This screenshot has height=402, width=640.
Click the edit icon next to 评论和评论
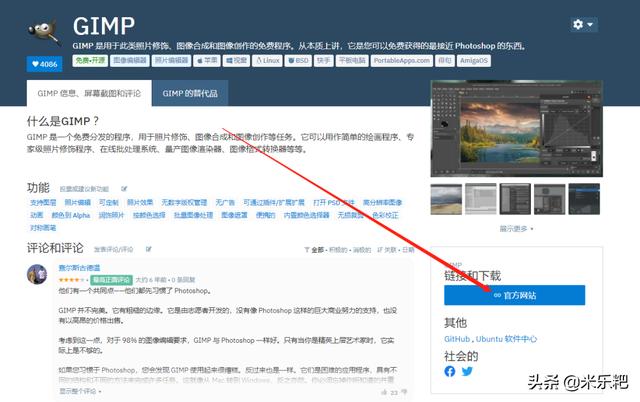[149, 249]
